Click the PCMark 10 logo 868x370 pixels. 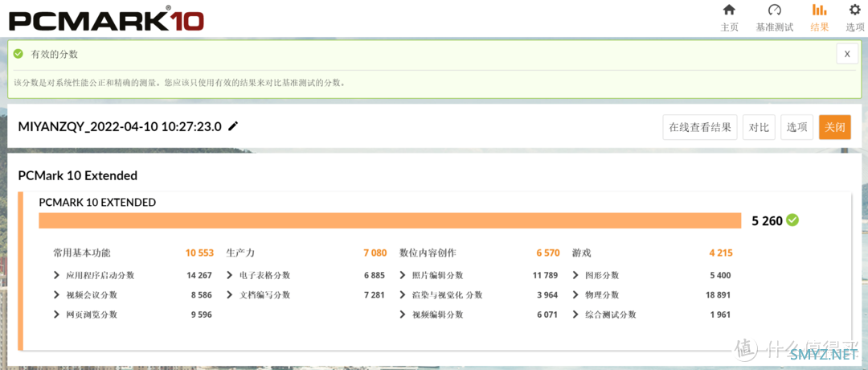pyautogui.click(x=106, y=18)
